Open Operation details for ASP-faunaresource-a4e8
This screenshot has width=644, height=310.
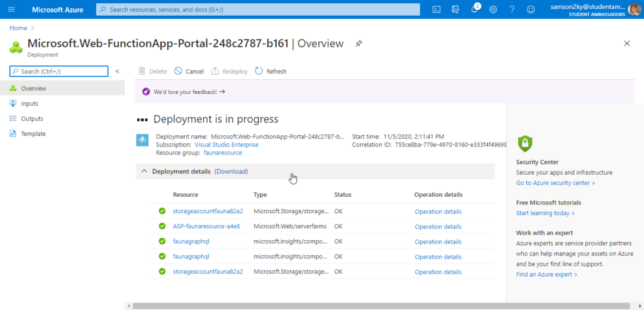tap(438, 226)
